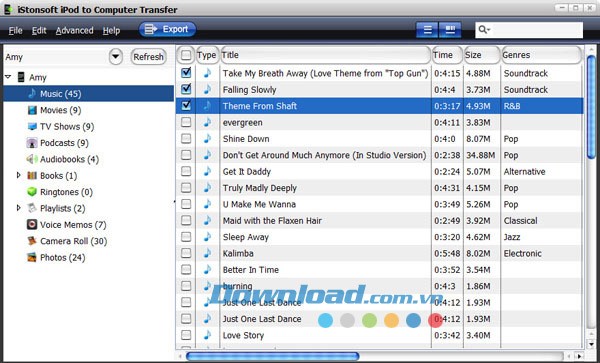Check the U Make Me Wanna checkbox
600x363 pixels.
pos(186,204)
